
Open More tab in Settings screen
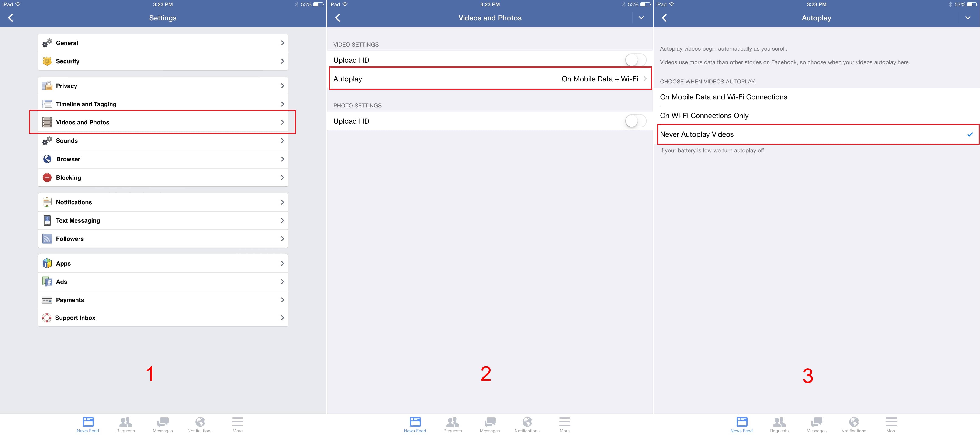tap(238, 424)
